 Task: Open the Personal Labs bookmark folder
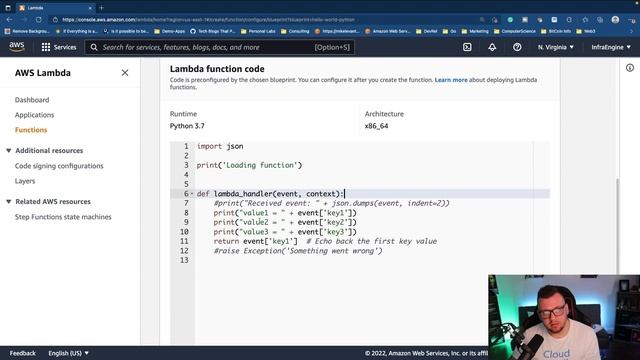pyautogui.click(x=258, y=31)
